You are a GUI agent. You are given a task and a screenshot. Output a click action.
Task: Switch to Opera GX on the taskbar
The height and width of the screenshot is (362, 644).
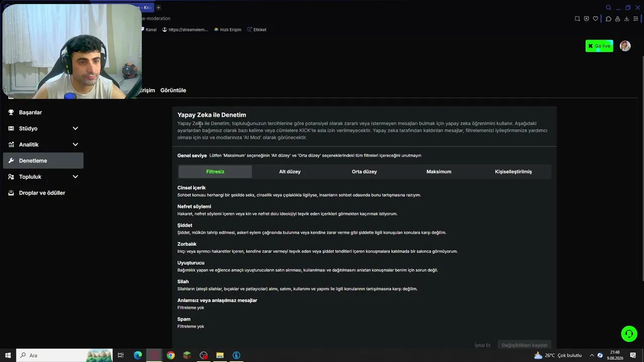[154, 355]
